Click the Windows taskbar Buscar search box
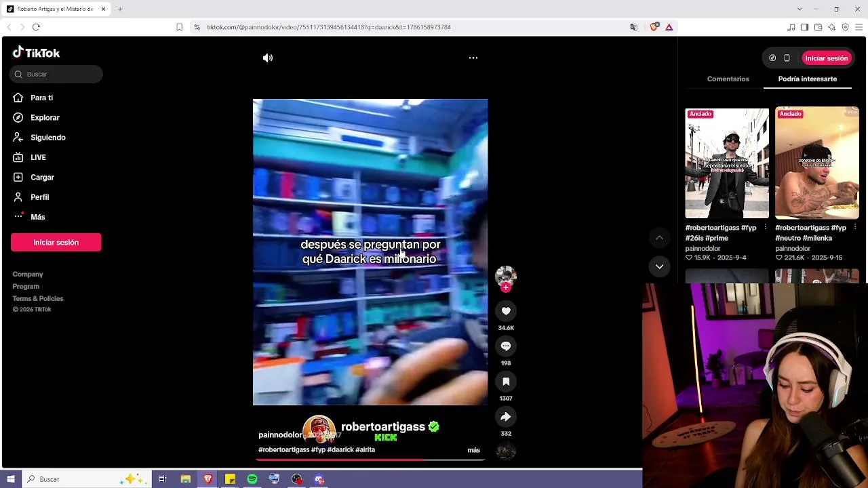 85,479
